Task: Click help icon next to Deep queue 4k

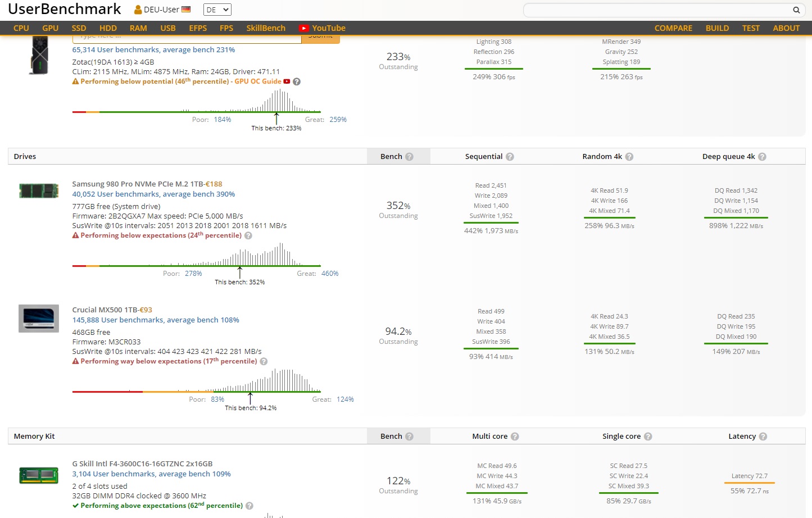Action: (762, 157)
